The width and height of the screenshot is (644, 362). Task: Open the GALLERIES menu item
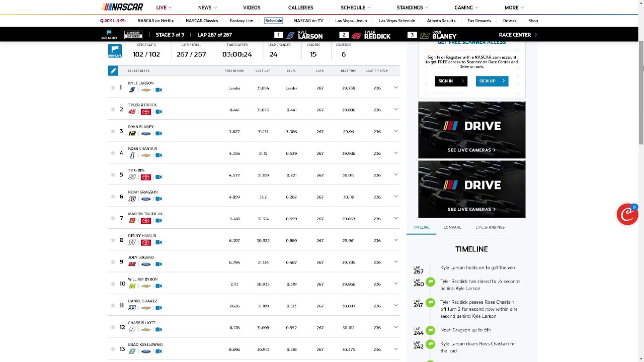[x=300, y=8]
